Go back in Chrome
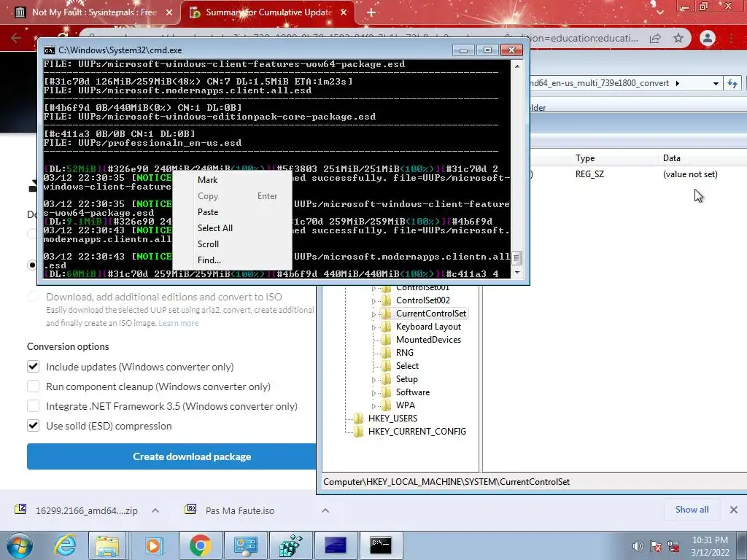This screenshot has width=747, height=560. point(16,38)
